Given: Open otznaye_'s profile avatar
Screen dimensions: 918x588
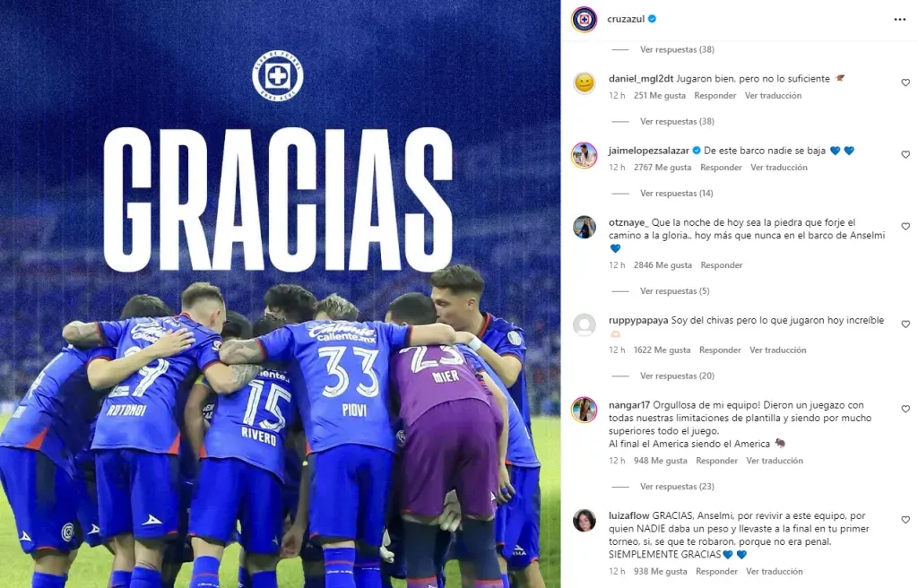Looking at the screenshot, I should (x=585, y=228).
